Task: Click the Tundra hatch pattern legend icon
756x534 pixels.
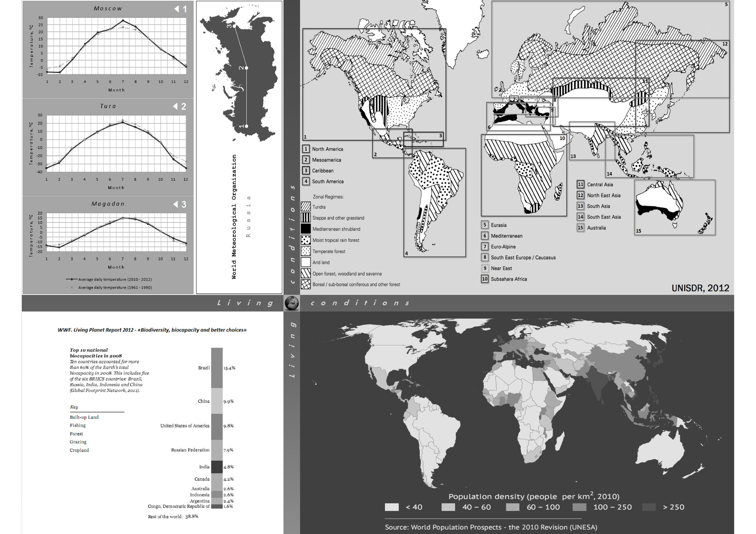Action: [306, 207]
